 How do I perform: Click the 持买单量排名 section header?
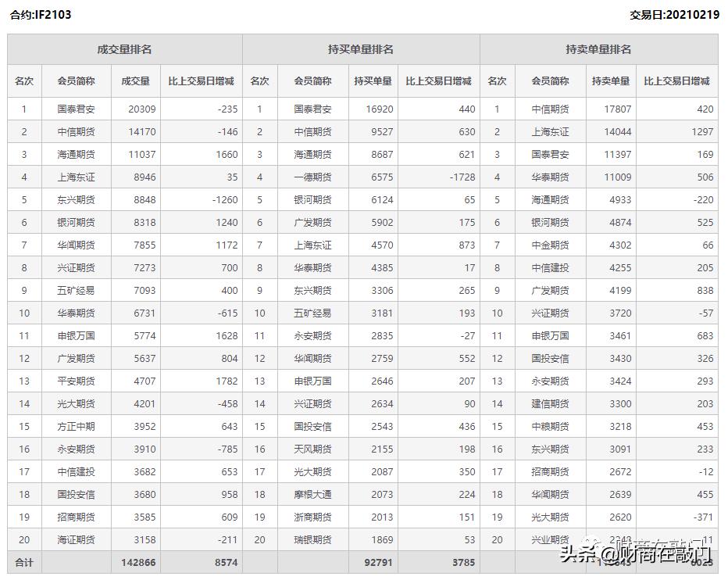click(x=361, y=48)
